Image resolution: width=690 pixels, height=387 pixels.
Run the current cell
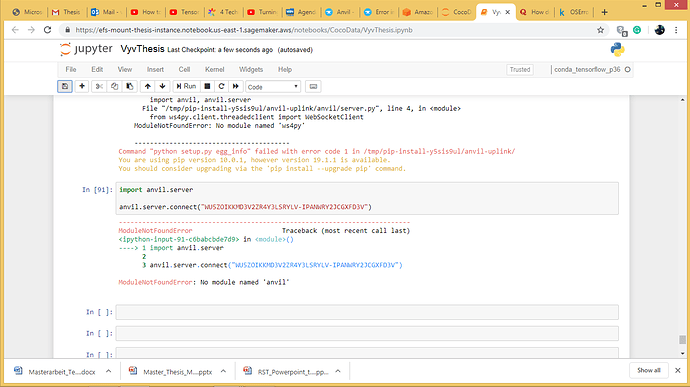coord(186,86)
